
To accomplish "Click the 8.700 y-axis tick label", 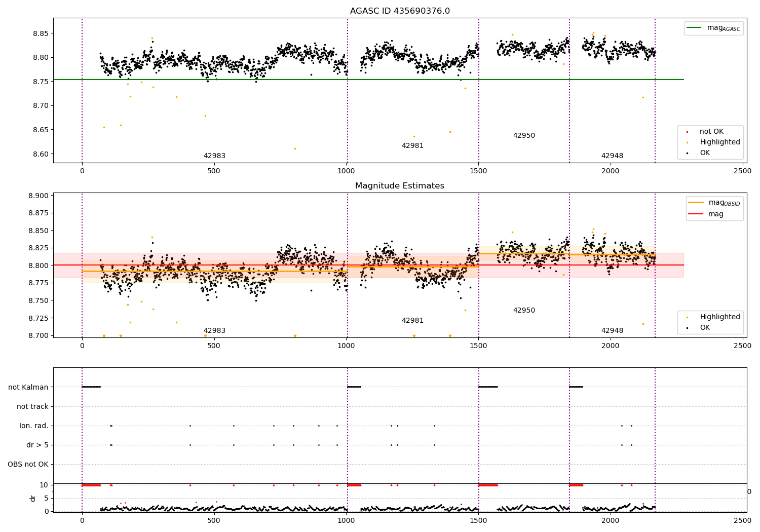I will (39, 336).
